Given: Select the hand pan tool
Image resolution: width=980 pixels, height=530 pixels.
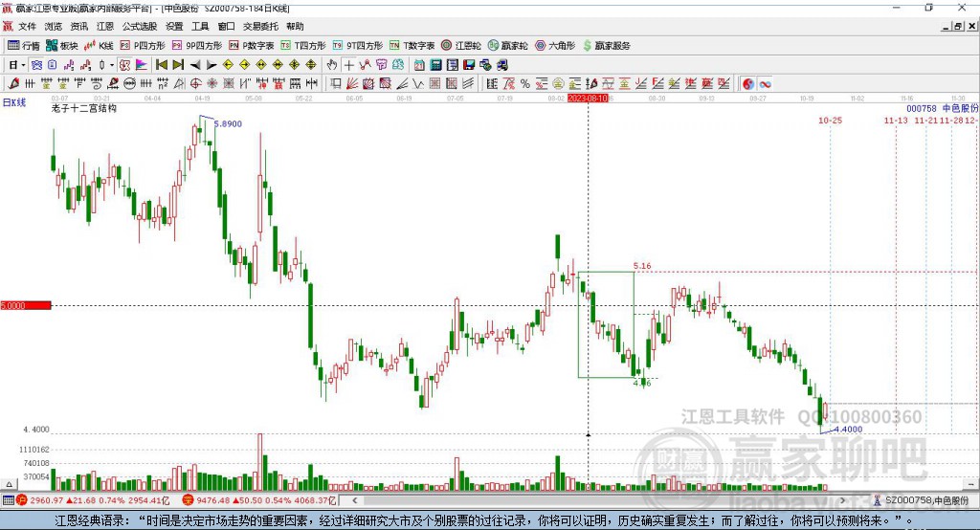Looking at the screenshot, I should [332, 65].
